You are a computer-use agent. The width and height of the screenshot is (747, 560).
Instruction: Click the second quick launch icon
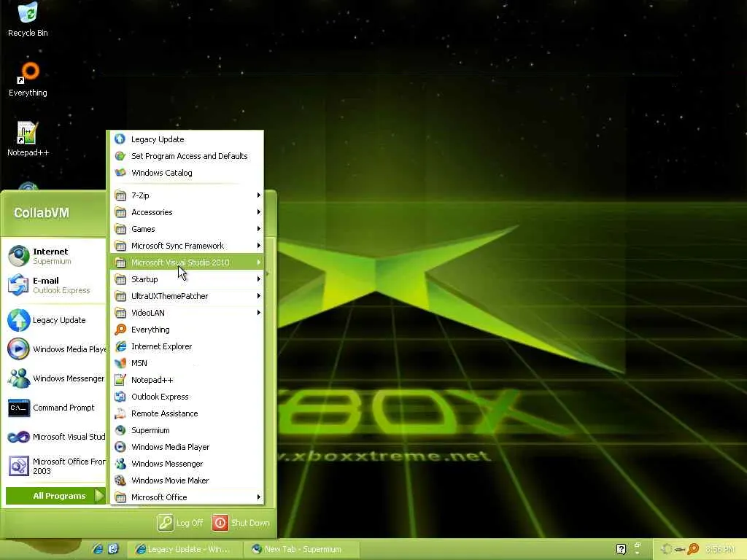(x=113, y=549)
